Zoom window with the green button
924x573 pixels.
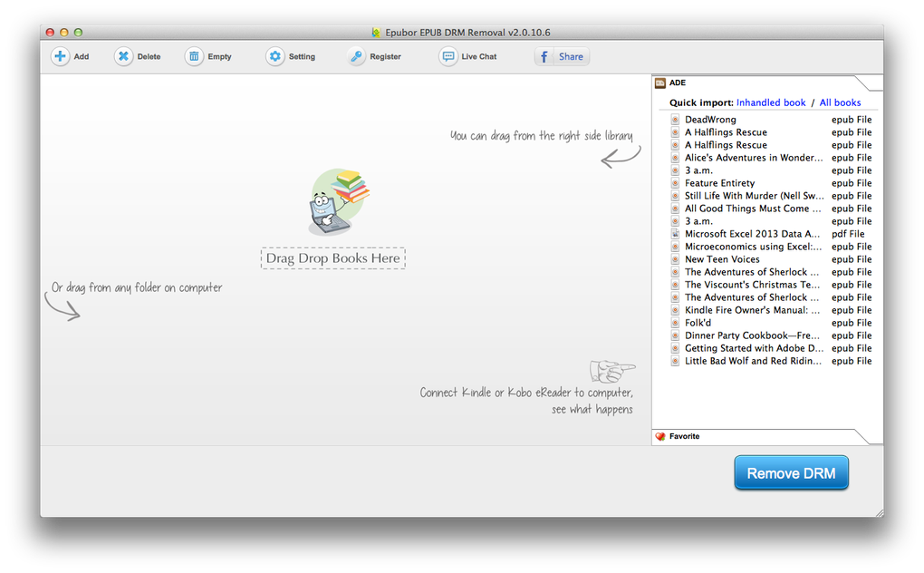79,33
